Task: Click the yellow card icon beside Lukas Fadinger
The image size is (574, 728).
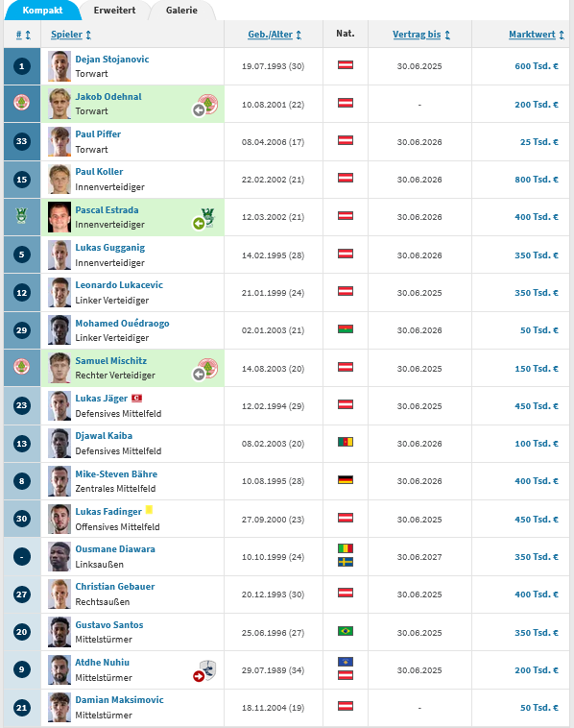Action: pyautogui.click(x=149, y=510)
